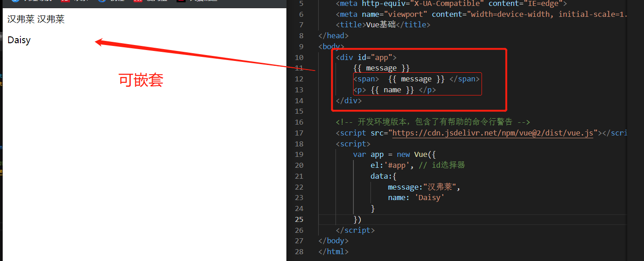
Task: Click the <script> tag on line 18
Action: pos(353,144)
